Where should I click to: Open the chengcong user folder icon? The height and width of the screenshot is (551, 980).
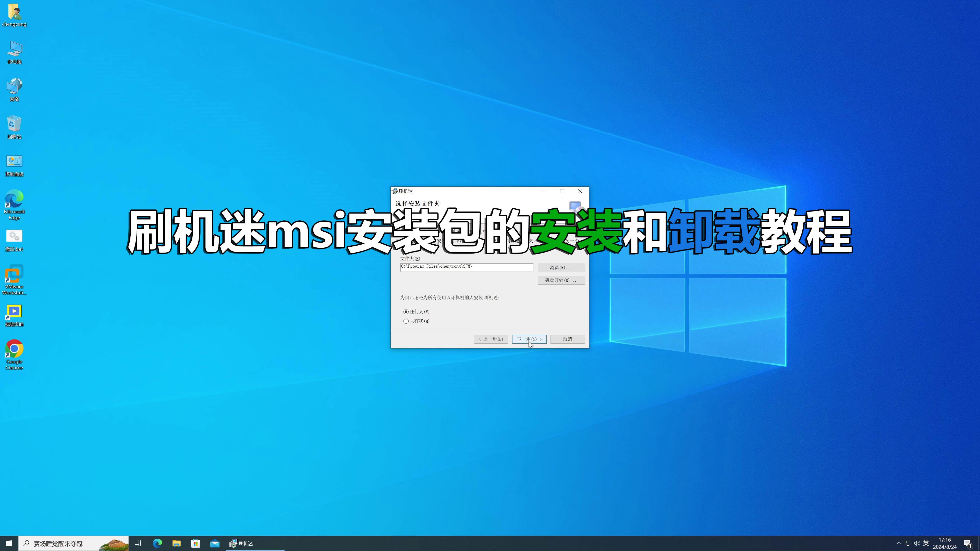pos(14,15)
